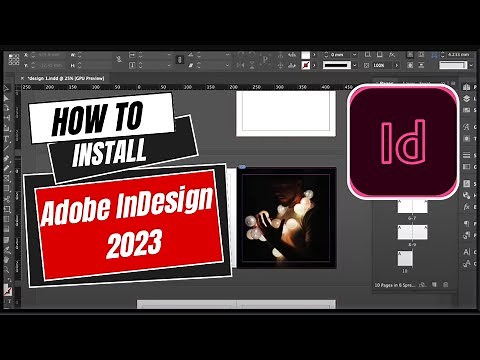Expand the Stroke swatch arrow
The image size is (480, 360).
point(314,65)
